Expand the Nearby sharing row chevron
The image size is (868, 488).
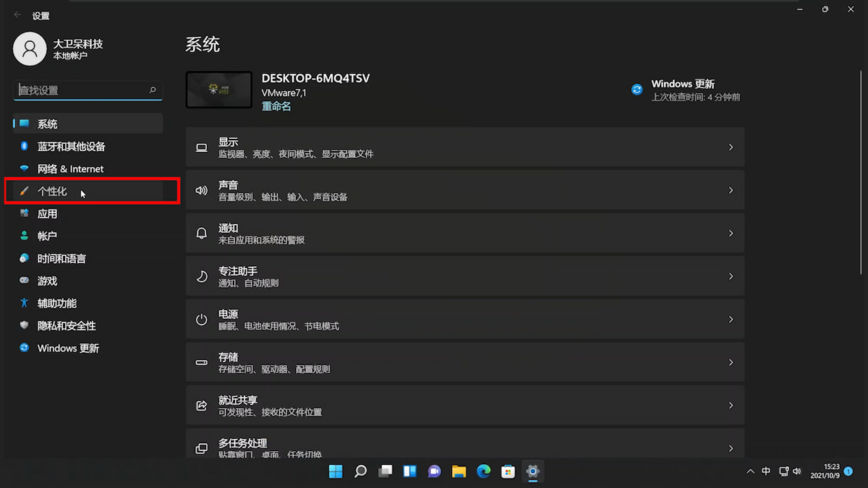click(x=731, y=406)
